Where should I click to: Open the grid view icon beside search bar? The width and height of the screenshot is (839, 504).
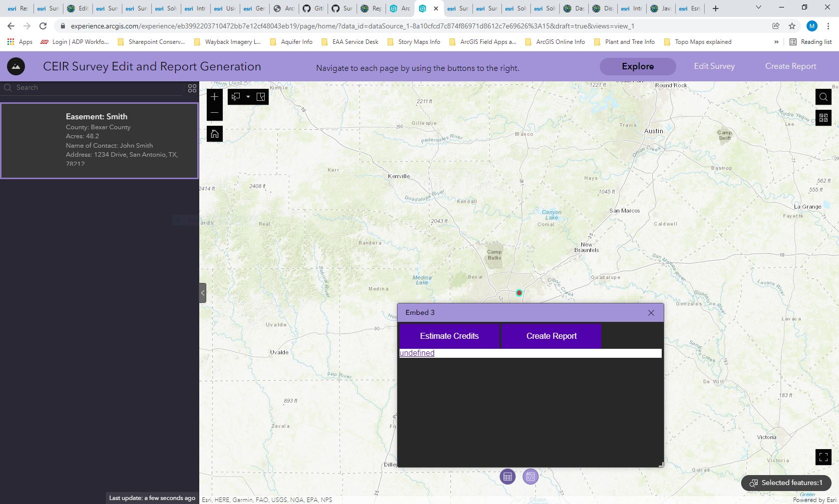[192, 88]
